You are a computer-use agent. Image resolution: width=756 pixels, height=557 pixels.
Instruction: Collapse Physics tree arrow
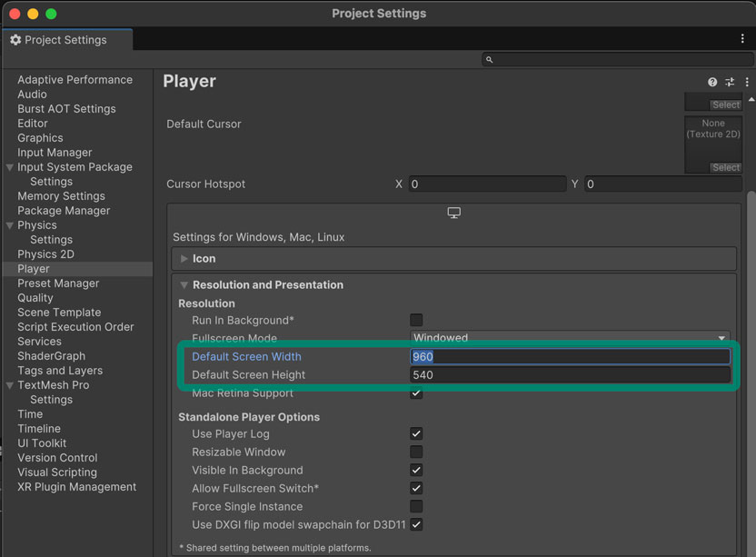pyautogui.click(x=10, y=225)
